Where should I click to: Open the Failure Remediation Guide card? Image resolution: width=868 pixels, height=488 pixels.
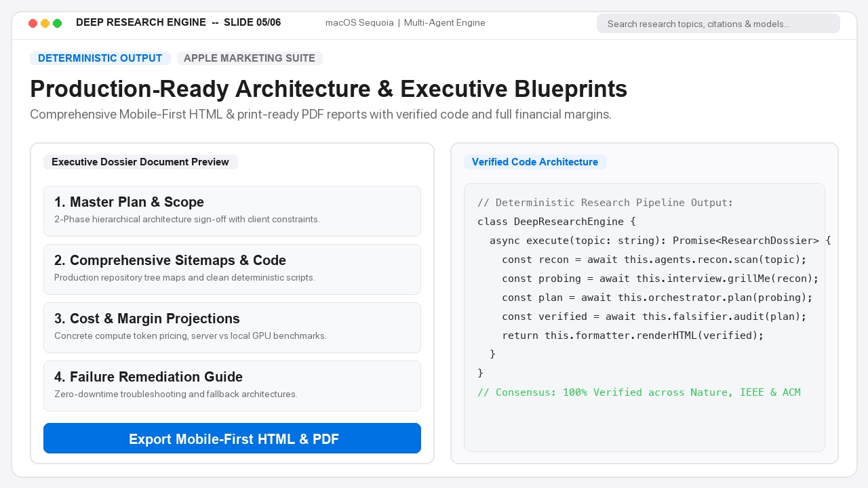232,386
